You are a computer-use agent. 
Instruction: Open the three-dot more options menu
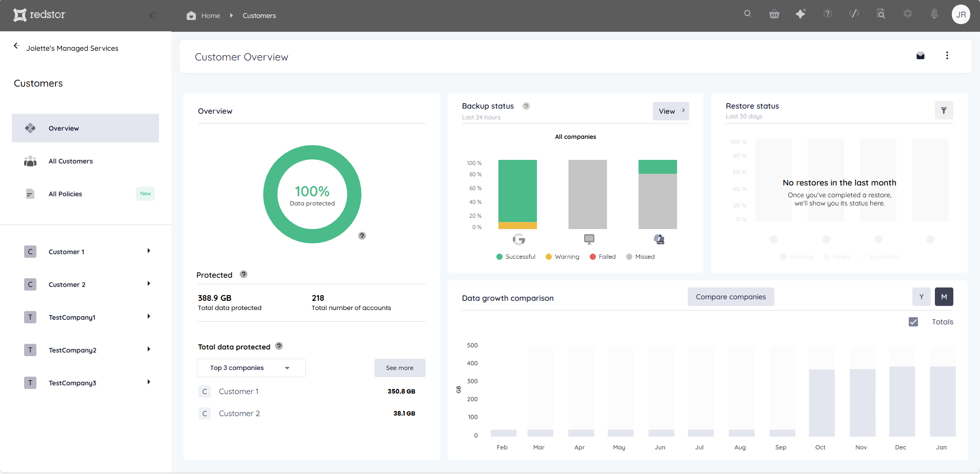tap(947, 55)
